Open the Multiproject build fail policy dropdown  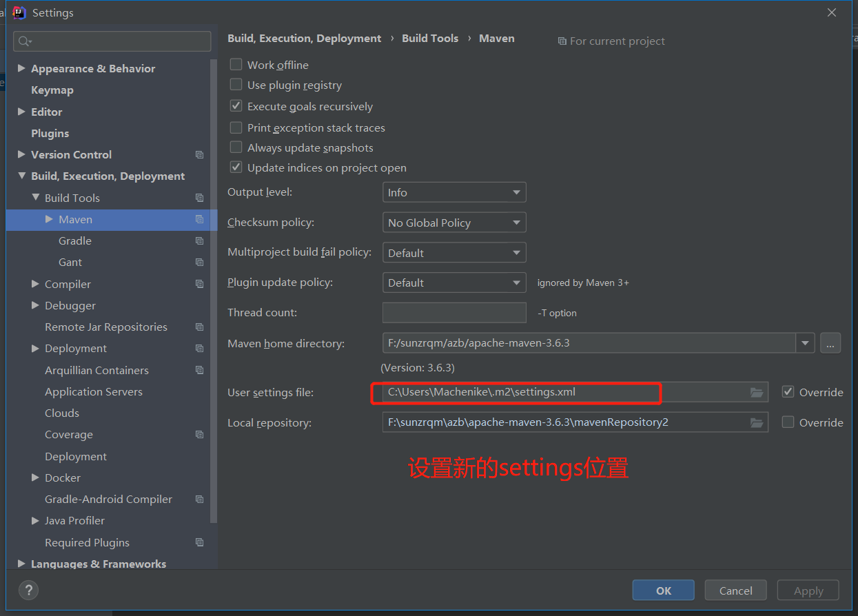tap(454, 253)
